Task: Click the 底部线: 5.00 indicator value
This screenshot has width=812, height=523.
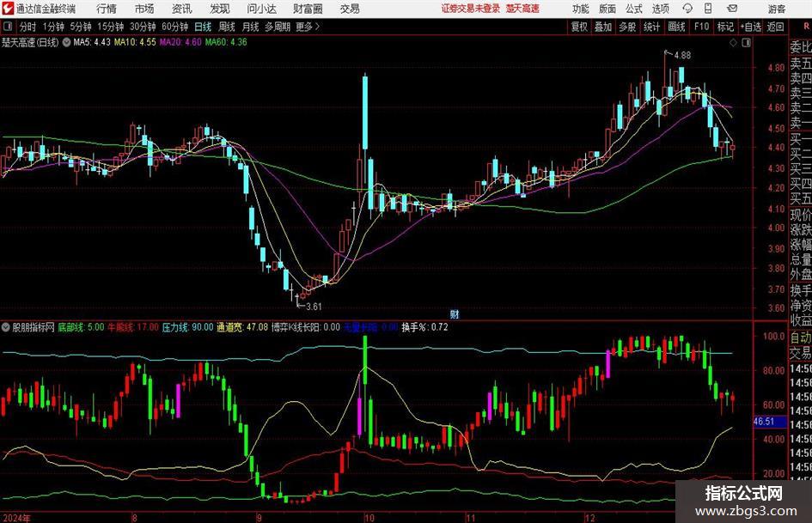Action: pyautogui.click(x=81, y=327)
